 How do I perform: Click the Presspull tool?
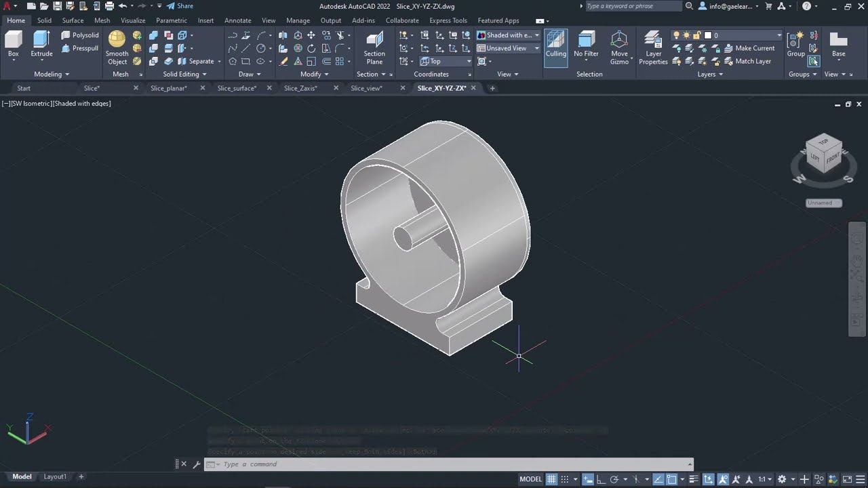click(x=80, y=48)
